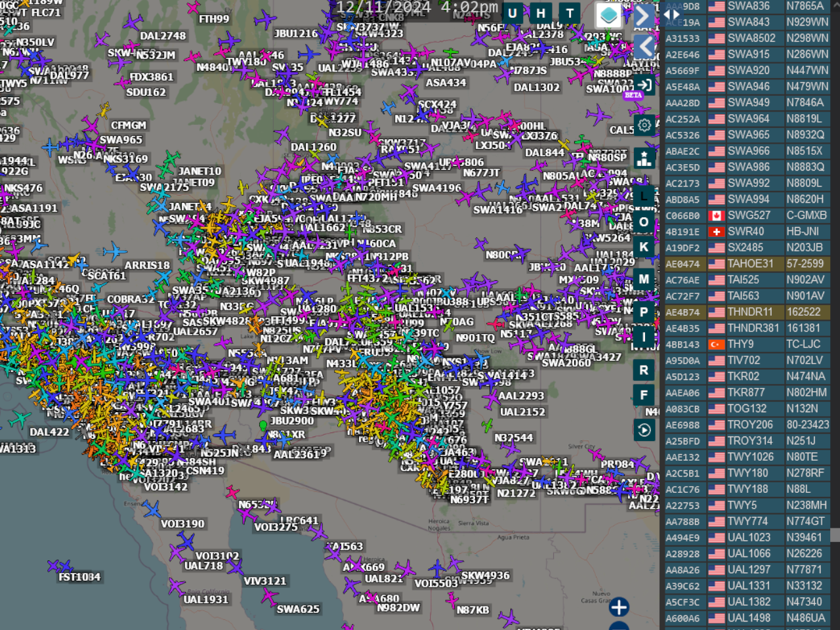Screen dimensions: 840x630
Task: Click the AAL2293 aircraft label on the map
Action: tap(521, 396)
